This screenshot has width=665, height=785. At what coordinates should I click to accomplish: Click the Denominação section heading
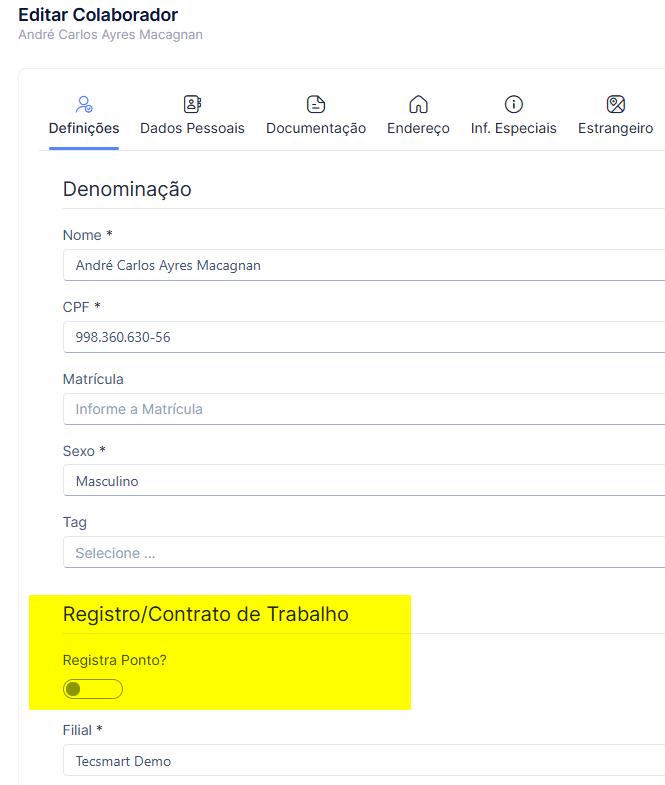(127, 189)
